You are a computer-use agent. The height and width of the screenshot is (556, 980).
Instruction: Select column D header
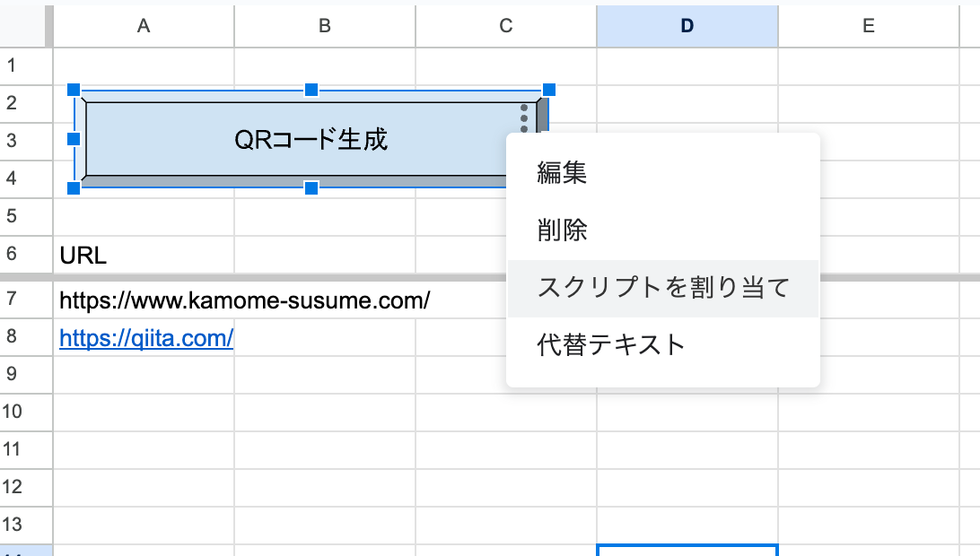click(687, 25)
